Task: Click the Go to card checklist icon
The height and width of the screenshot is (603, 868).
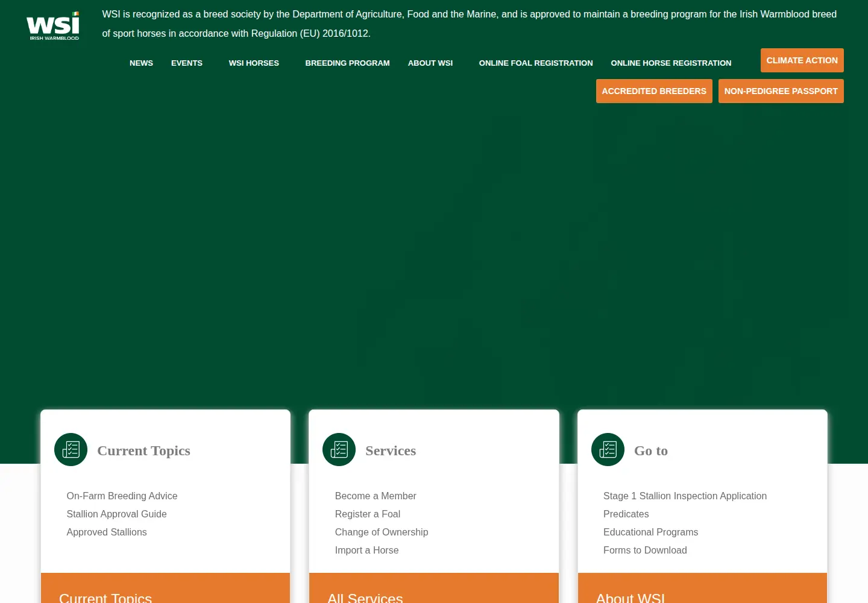Action: coord(608,450)
